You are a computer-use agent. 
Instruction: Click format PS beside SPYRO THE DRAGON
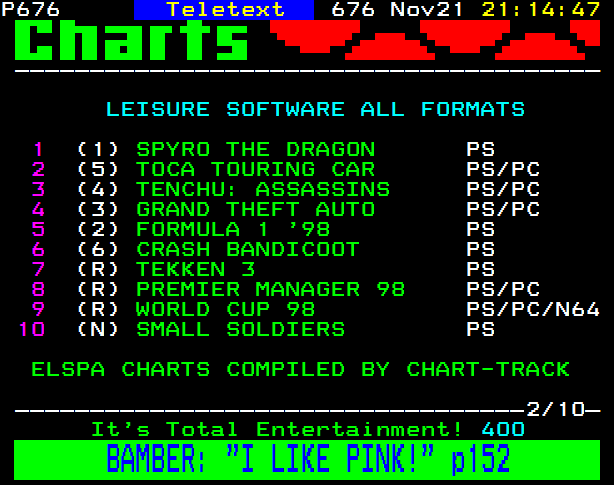click(x=480, y=149)
